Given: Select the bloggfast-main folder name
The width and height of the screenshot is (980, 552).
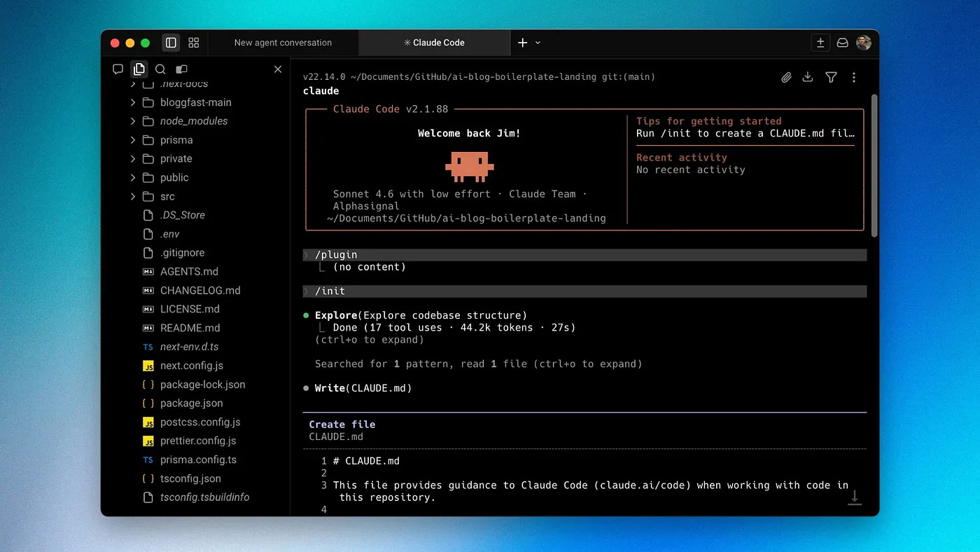Looking at the screenshot, I should pos(196,102).
